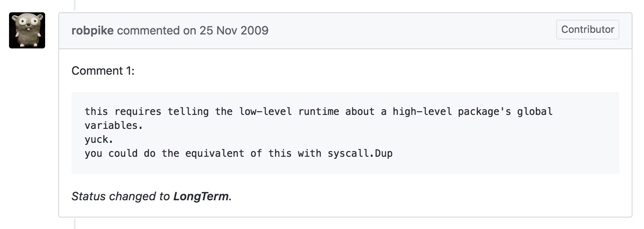The height and width of the screenshot is (229, 644).
Task: Click the word "commented" in the header
Action: click(148, 30)
